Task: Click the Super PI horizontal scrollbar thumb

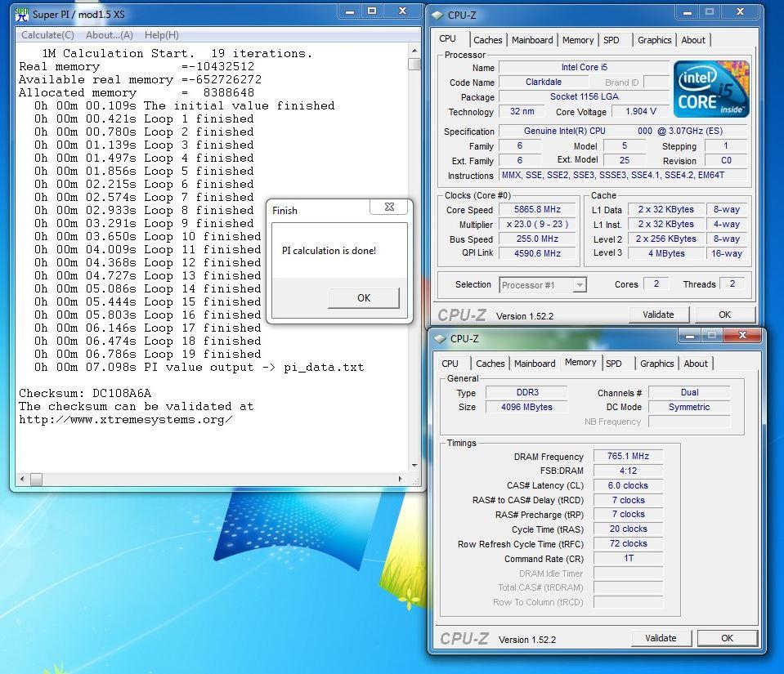Action: click(36, 479)
